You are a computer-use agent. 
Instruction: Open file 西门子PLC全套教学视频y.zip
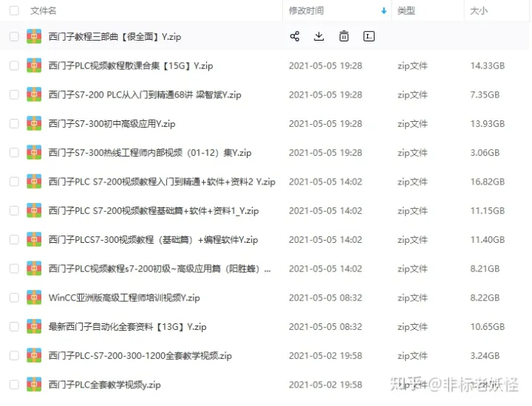pos(104,385)
